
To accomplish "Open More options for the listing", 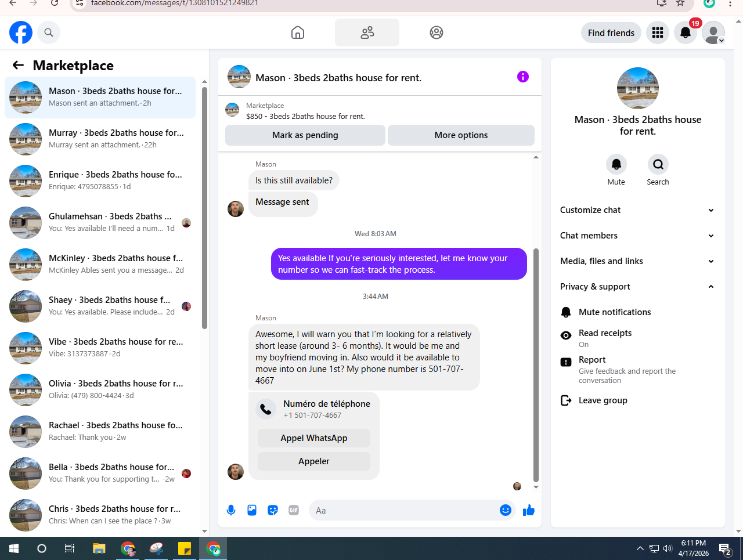I will pos(461,135).
